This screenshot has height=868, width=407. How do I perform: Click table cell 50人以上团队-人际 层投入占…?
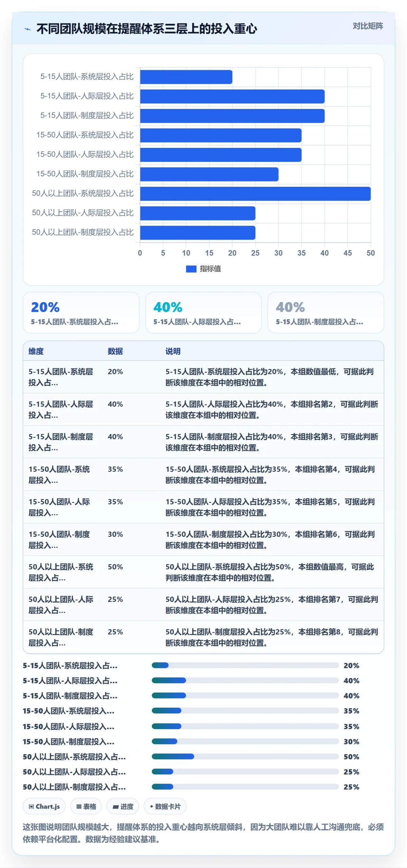(x=61, y=605)
